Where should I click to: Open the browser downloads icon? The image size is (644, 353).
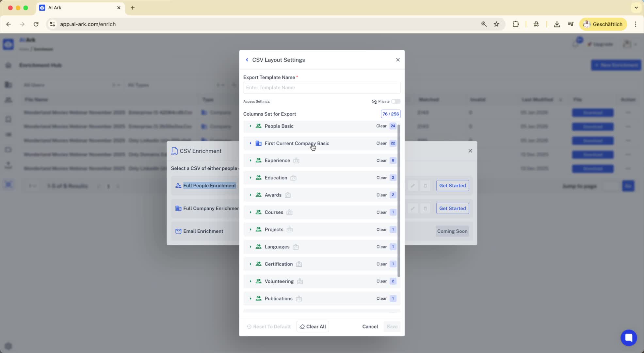tap(557, 24)
